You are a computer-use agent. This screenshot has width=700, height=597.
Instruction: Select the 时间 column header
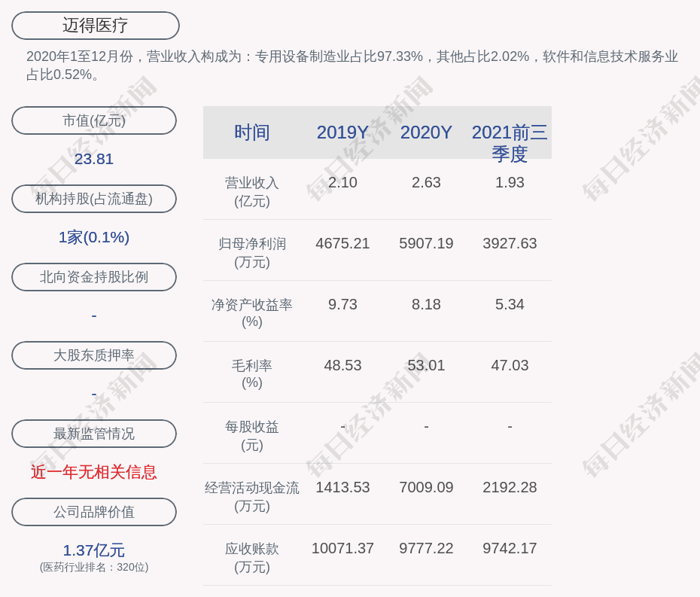[x=251, y=132]
